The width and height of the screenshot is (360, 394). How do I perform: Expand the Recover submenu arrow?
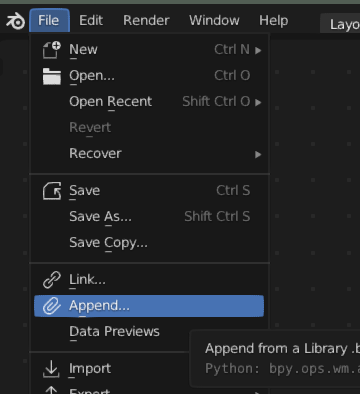pyautogui.click(x=258, y=155)
